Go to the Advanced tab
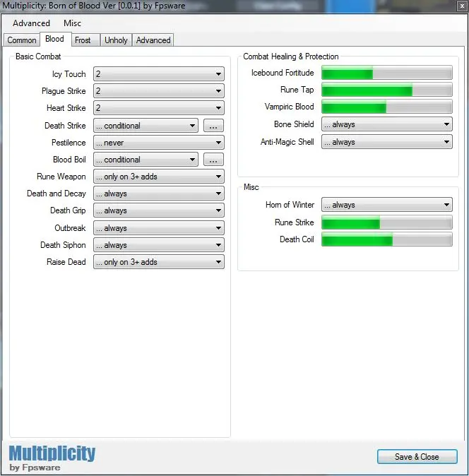This screenshot has height=476, width=469. (x=153, y=40)
